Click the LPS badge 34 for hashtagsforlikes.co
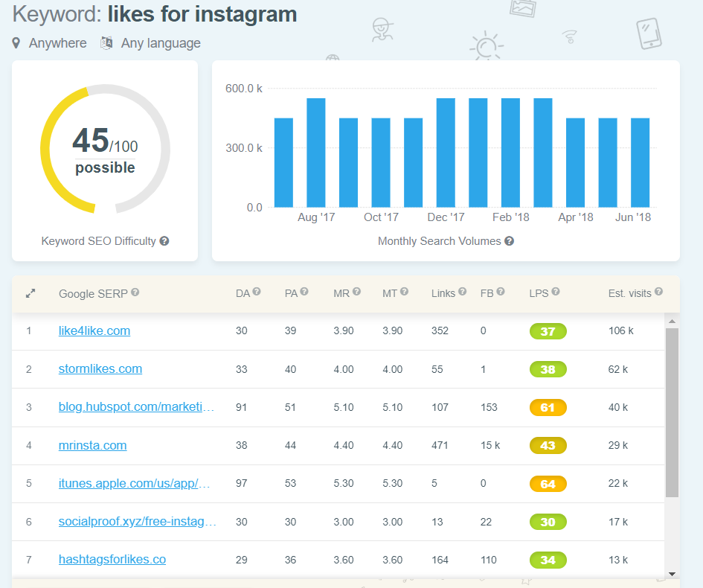This screenshot has width=703, height=588. point(548,560)
